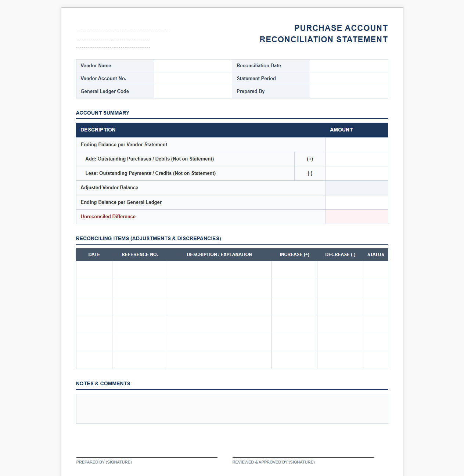Click the 'STATUS' column header
This screenshot has width=464, height=476.
375,255
